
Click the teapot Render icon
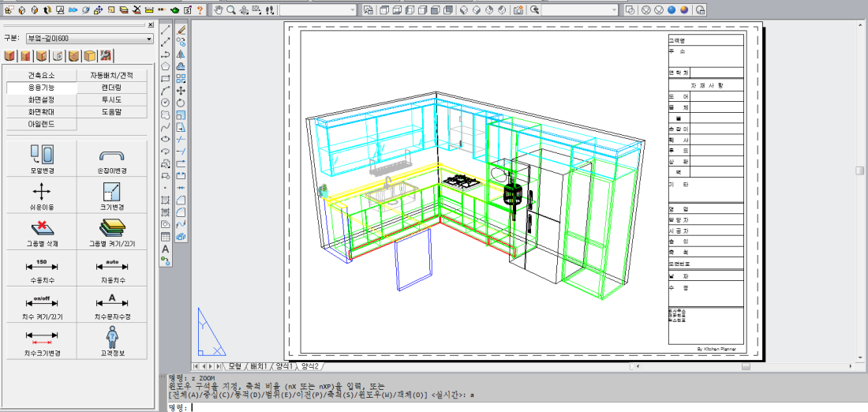pyautogui.click(x=175, y=9)
